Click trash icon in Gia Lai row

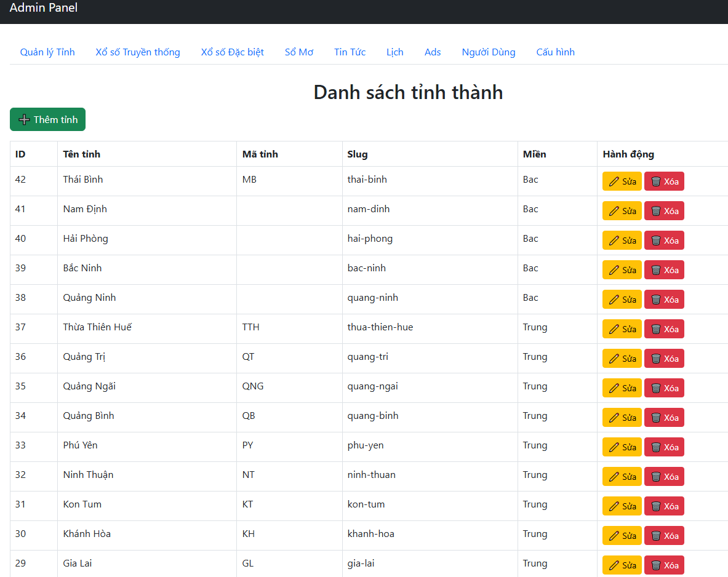pos(656,565)
